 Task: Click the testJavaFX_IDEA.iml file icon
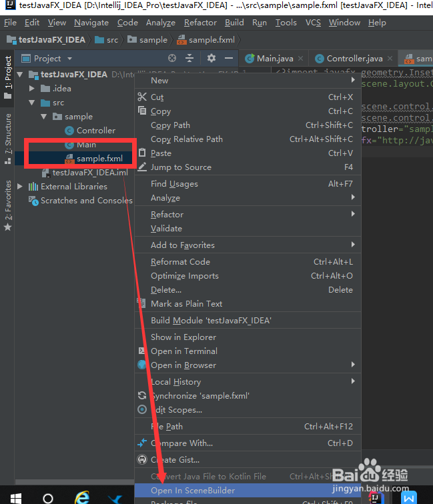tap(46, 173)
